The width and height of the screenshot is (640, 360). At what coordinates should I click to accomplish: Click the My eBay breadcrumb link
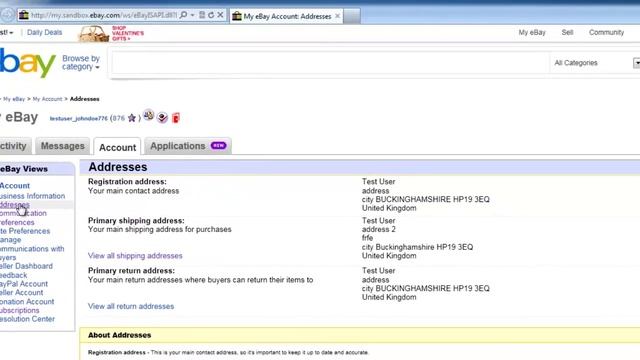pos(14,99)
